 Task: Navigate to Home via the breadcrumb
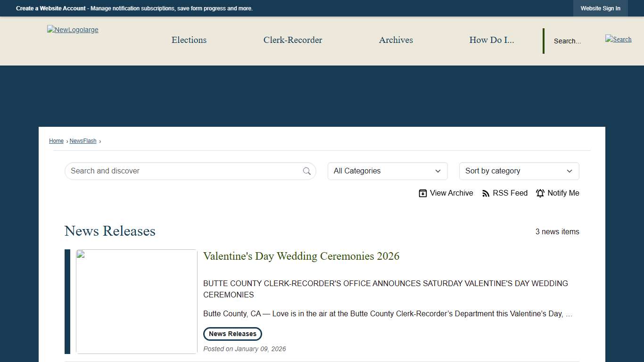click(x=56, y=140)
